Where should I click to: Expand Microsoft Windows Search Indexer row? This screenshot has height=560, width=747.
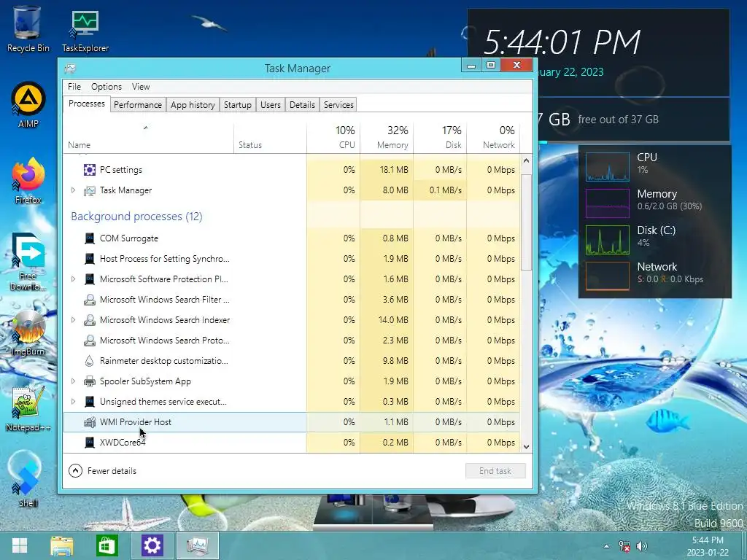[x=73, y=320]
